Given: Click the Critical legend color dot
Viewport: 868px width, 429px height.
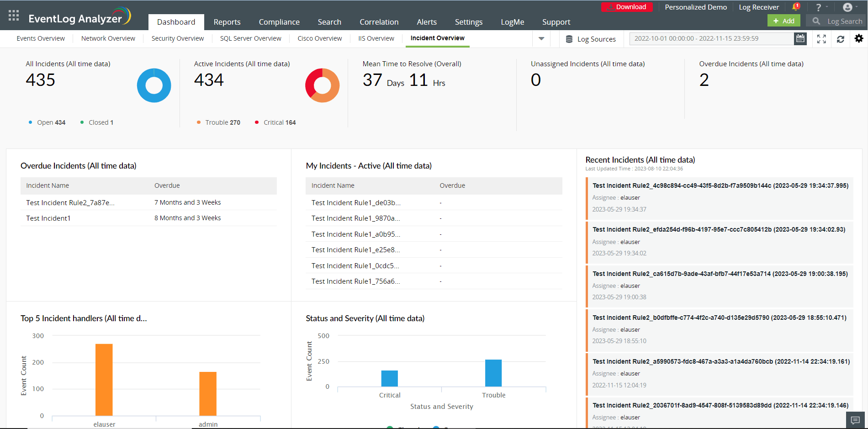Looking at the screenshot, I should 256,122.
